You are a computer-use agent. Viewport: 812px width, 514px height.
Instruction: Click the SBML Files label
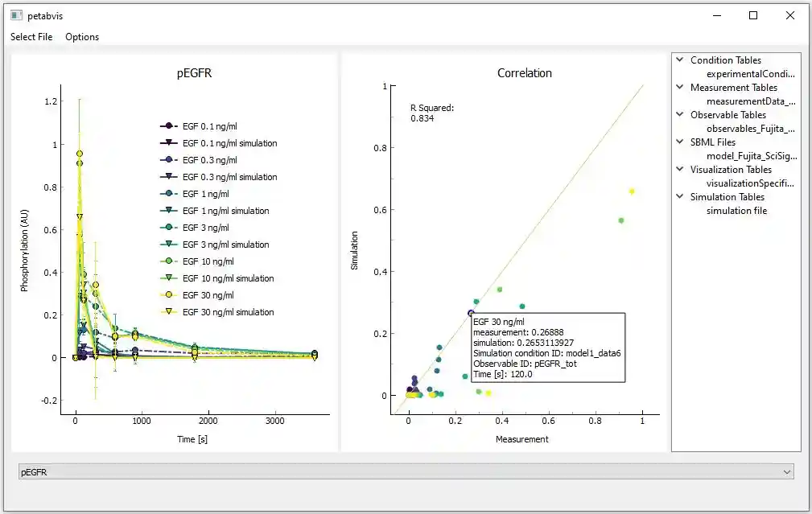tap(712, 142)
